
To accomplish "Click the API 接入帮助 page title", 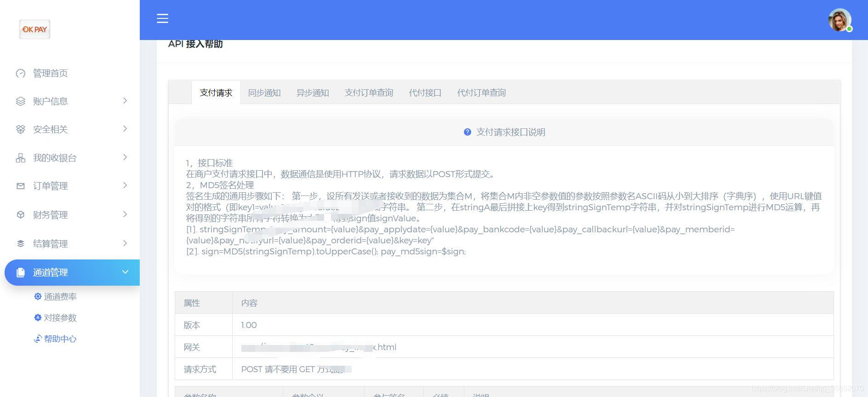I will (195, 44).
